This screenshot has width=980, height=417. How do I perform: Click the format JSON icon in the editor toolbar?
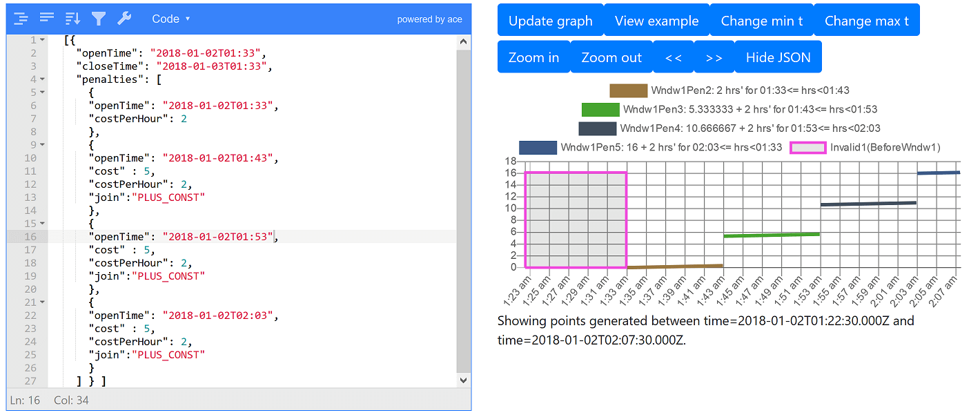21,19
